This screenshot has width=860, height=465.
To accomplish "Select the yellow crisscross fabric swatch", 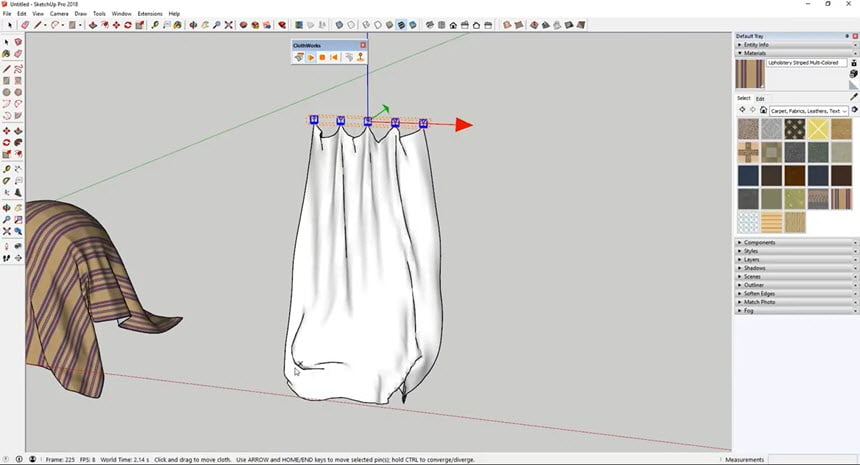I will [818, 129].
